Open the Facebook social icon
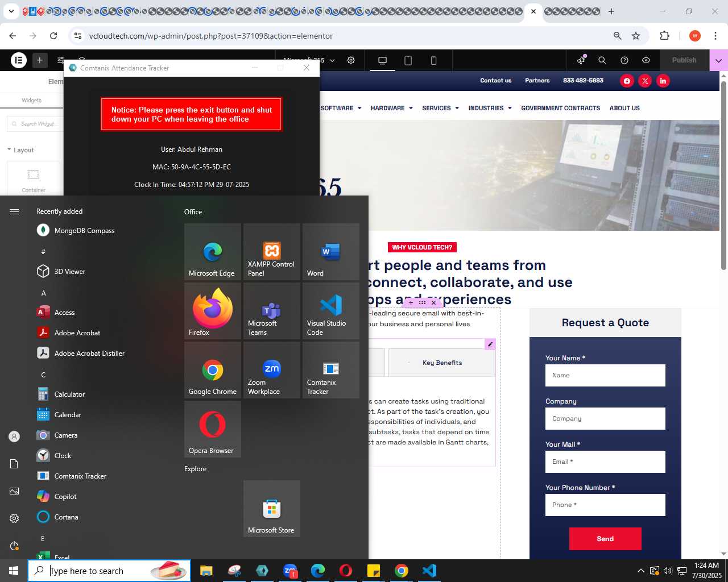The image size is (728, 582). coord(627,81)
